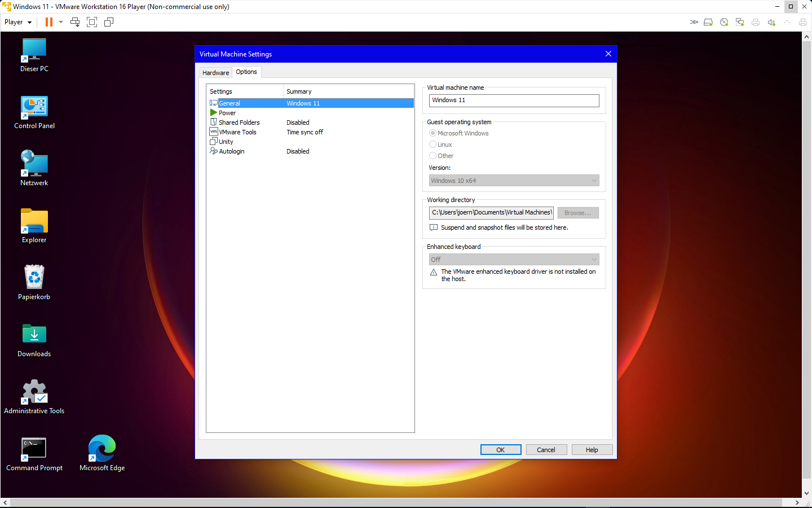Click the Unity mode toolbar icon
812x508 pixels.
click(x=109, y=22)
